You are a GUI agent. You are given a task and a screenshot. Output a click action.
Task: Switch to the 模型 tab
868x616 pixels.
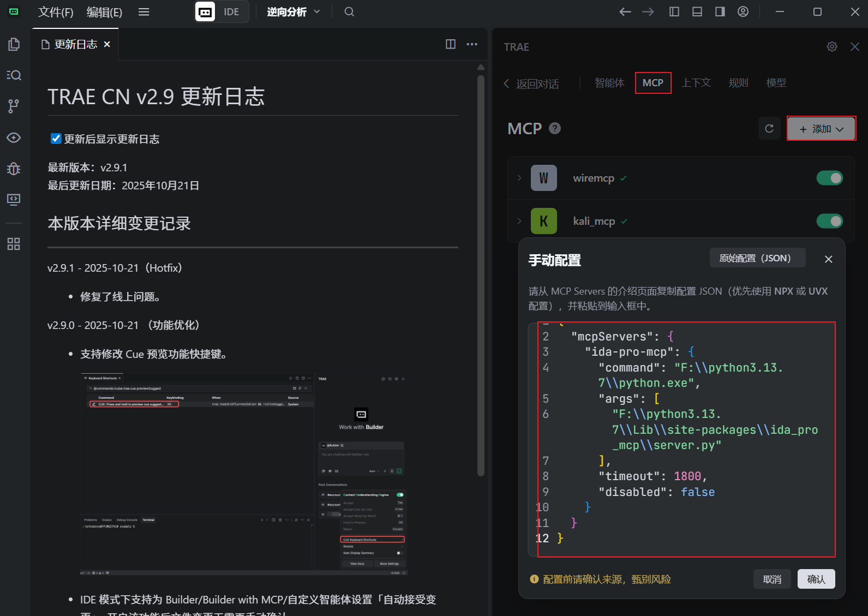(x=776, y=83)
